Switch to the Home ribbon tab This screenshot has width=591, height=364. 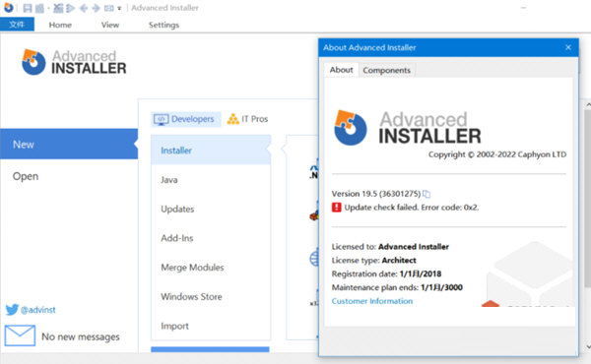(x=60, y=25)
